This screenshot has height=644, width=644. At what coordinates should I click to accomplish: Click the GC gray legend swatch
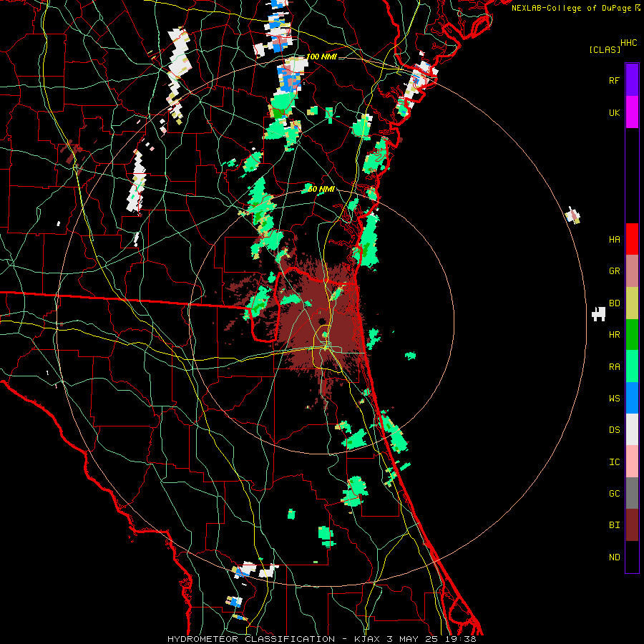tap(632, 493)
